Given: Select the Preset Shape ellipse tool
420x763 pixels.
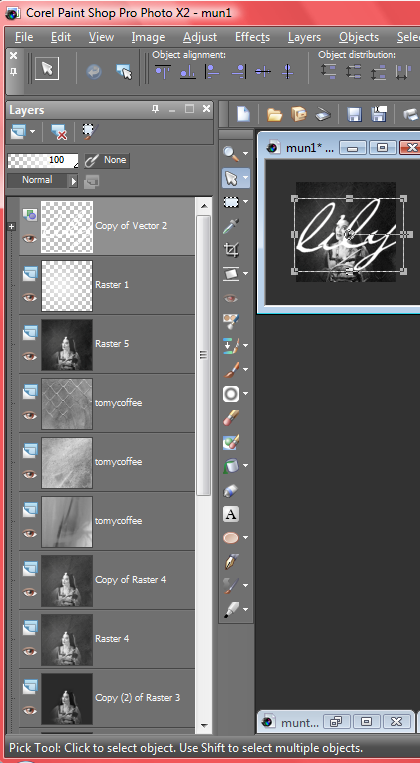Looking at the screenshot, I should 231,538.
